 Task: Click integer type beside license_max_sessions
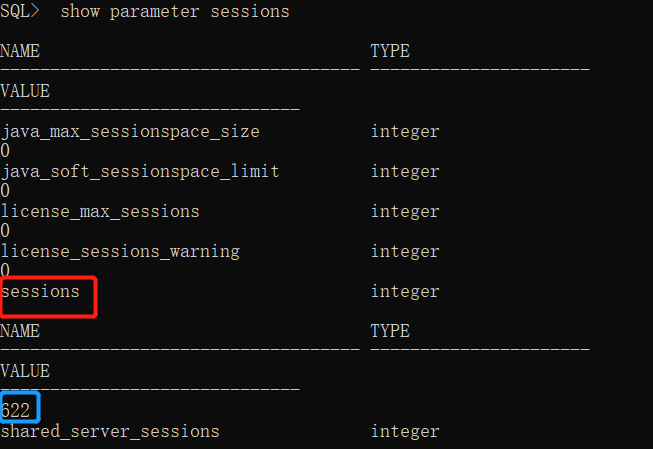[405, 212]
